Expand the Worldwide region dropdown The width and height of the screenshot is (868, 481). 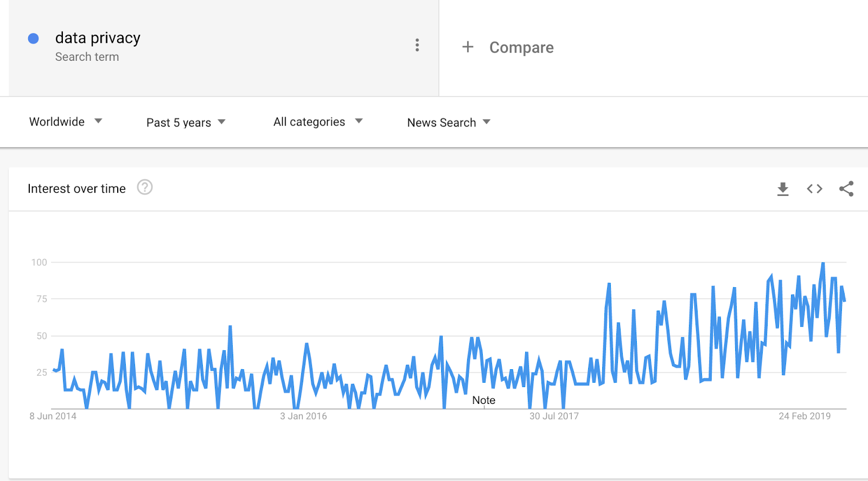66,122
